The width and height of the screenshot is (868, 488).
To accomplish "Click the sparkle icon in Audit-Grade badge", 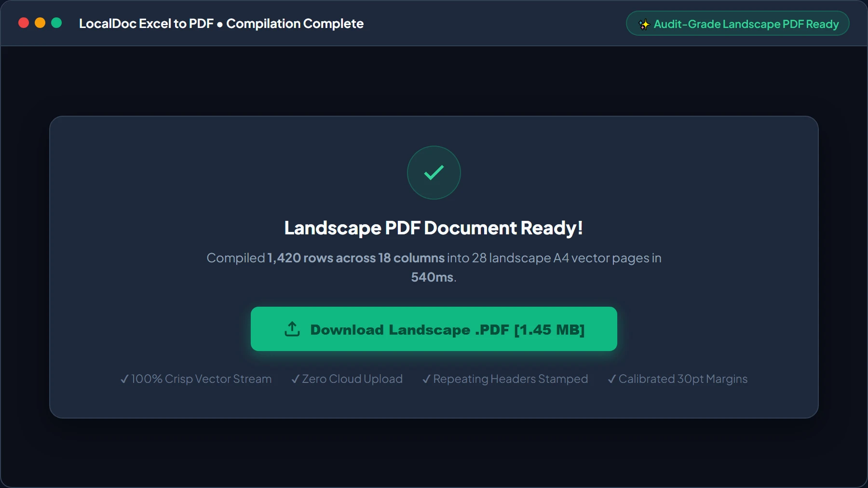I will click(644, 24).
